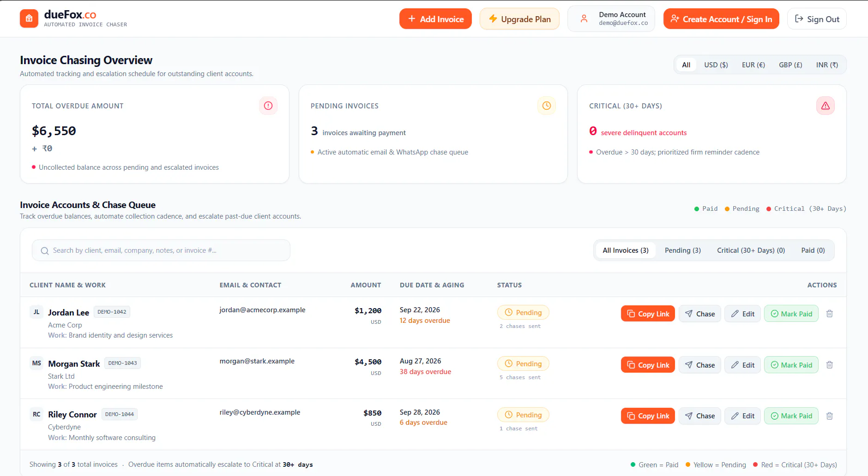Switch to the Paid (0) tab

[813, 250]
